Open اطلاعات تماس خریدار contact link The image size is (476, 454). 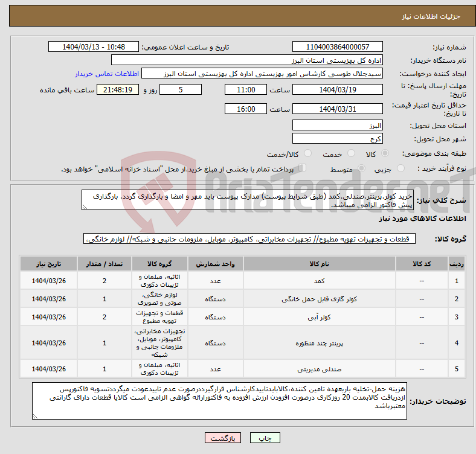point(107,74)
